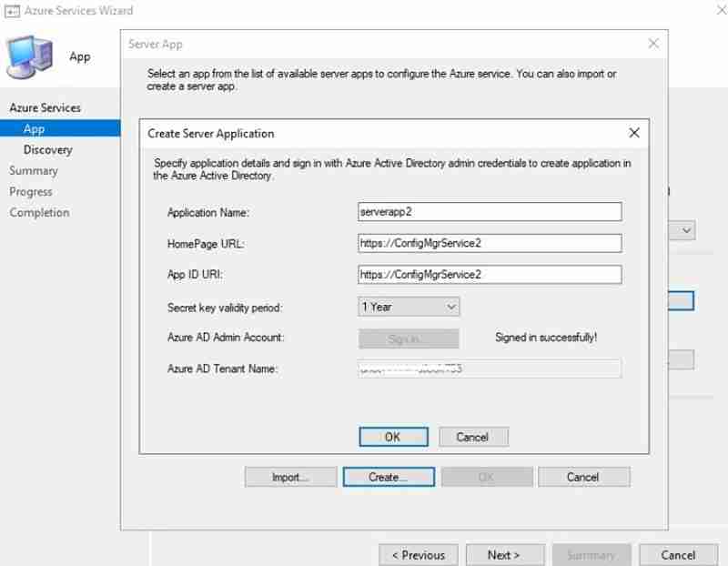Open Summary step in the sidebar
Image resolution: width=728 pixels, height=566 pixels.
click(34, 171)
